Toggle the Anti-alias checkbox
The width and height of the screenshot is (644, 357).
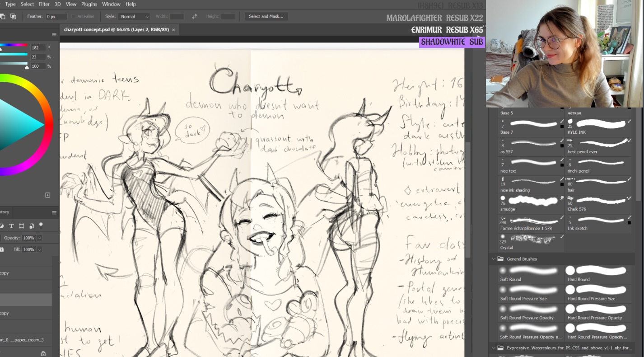pyautogui.click(x=73, y=16)
